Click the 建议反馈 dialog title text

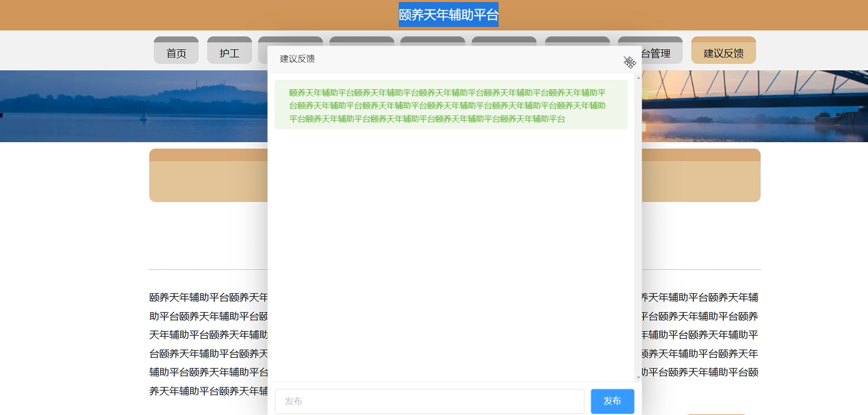click(x=297, y=59)
